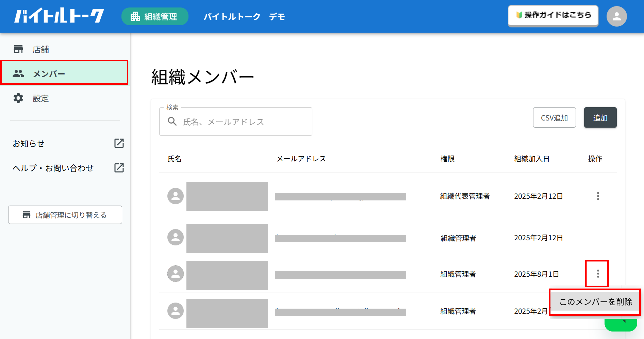Open the お知らせ link
644x339 pixels.
(29, 143)
